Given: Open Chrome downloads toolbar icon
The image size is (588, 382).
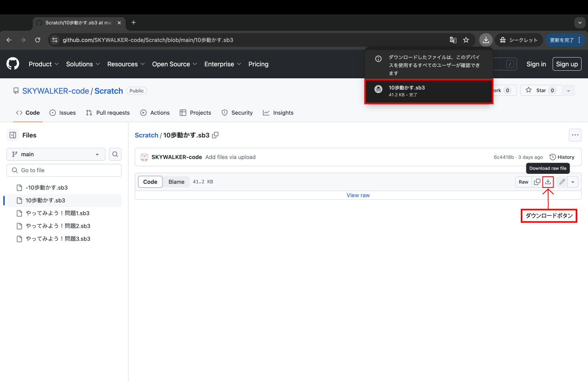Looking at the screenshot, I should point(486,40).
